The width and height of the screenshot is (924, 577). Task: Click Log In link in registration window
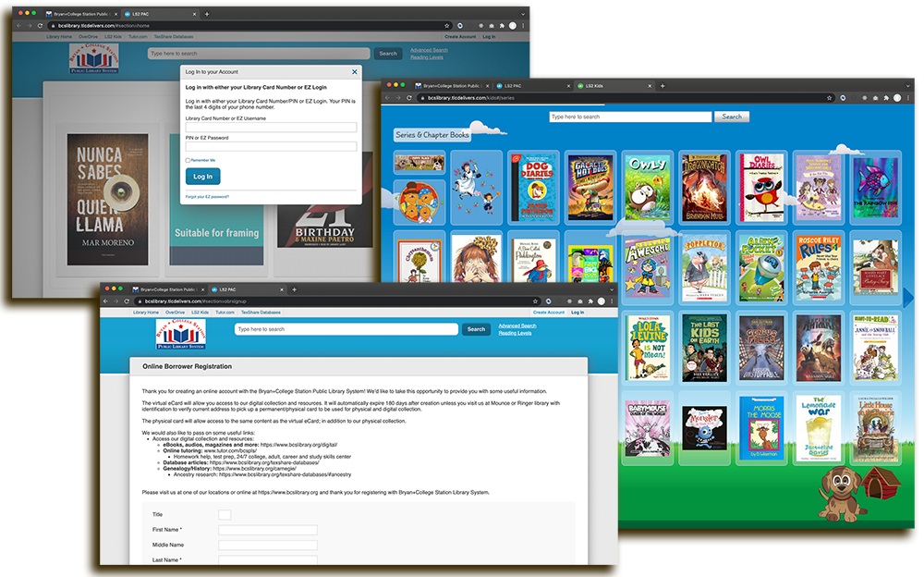[x=577, y=313]
